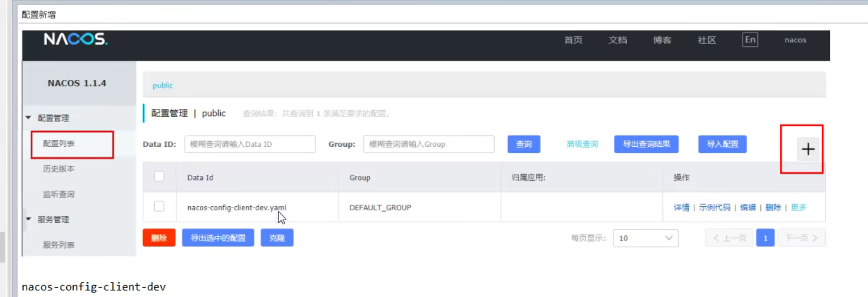Open 示例代码 for nacos-config-client-dev.yaml

[714, 207]
